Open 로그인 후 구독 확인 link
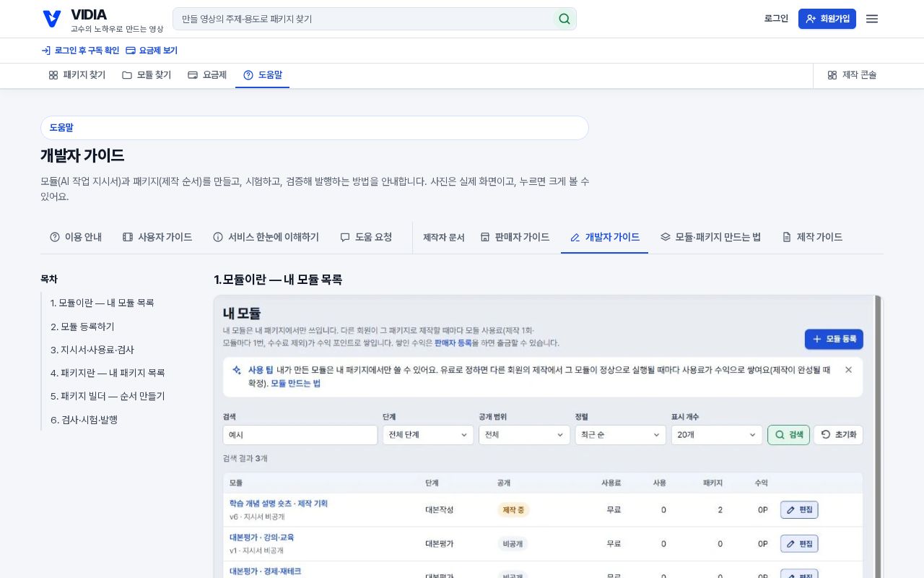This screenshot has width=924, height=578. [80, 51]
